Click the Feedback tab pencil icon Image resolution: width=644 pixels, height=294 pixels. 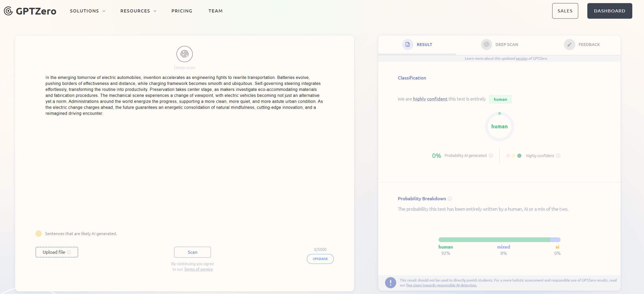coord(569,45)
